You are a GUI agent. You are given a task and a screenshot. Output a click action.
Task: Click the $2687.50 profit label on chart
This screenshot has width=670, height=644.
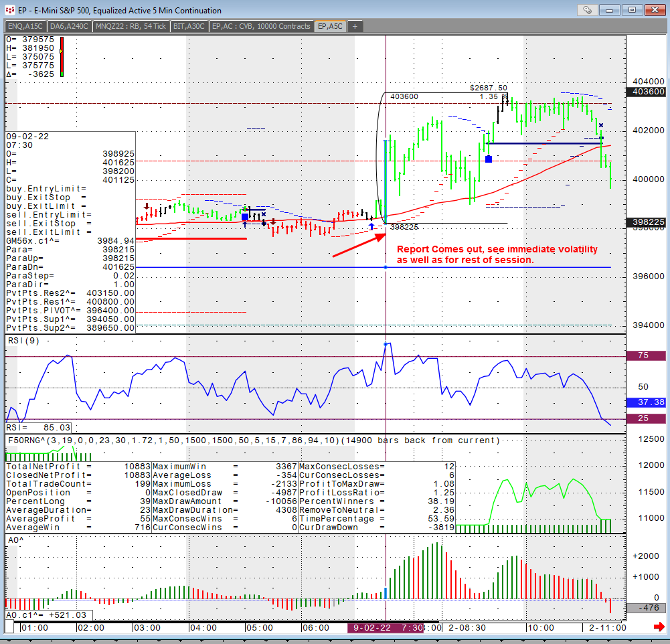pos(488,88)
